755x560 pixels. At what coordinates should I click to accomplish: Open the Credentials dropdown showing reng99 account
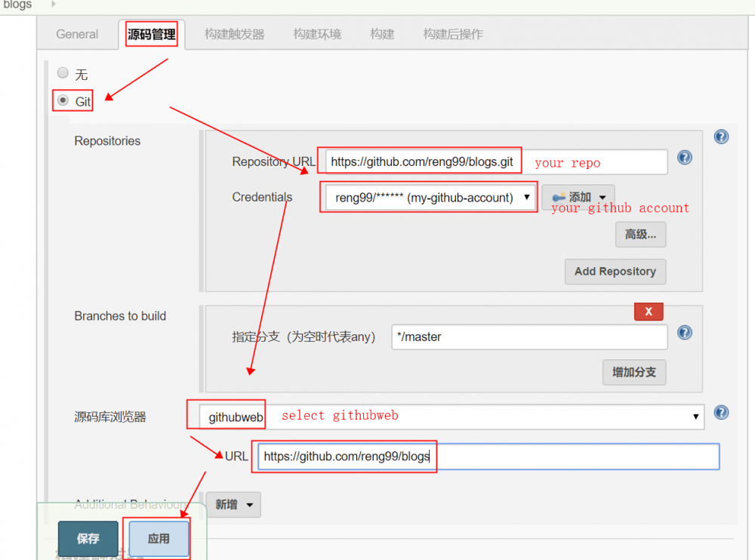click(428, 197)
